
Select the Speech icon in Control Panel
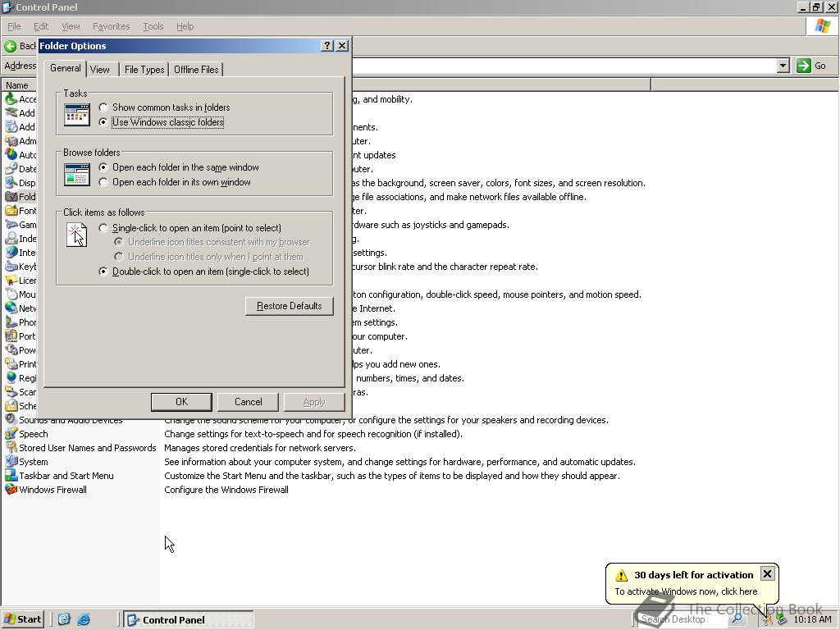[x=11, y=433]
